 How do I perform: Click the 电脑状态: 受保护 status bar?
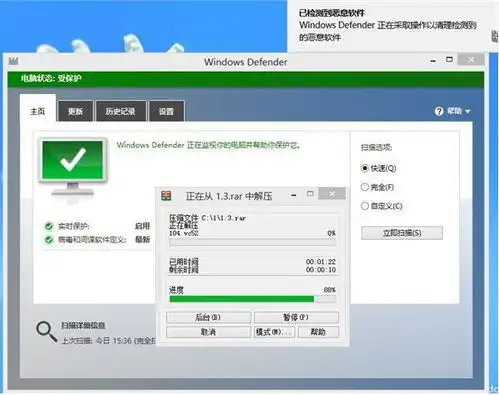click(x=246, y=79)
